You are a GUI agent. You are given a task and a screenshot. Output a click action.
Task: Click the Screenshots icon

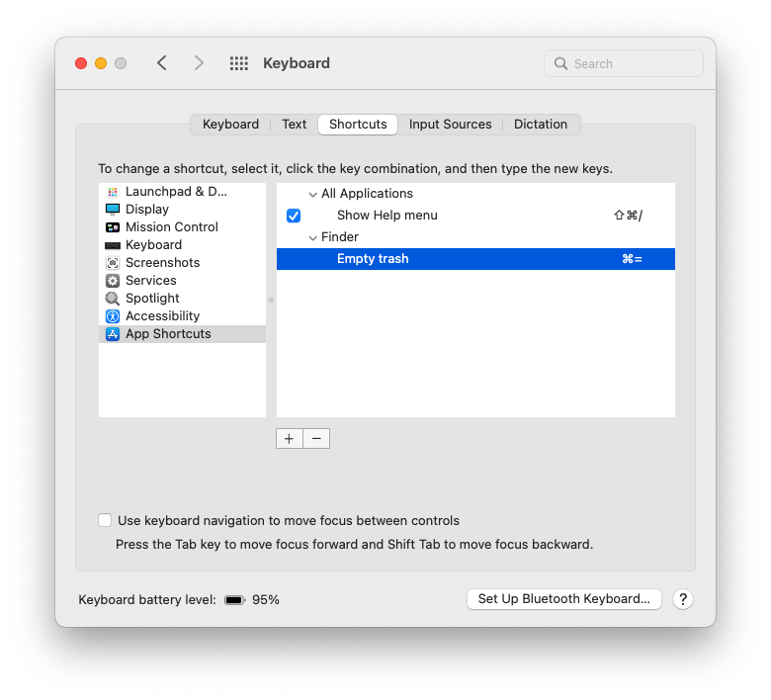point(113,263)
